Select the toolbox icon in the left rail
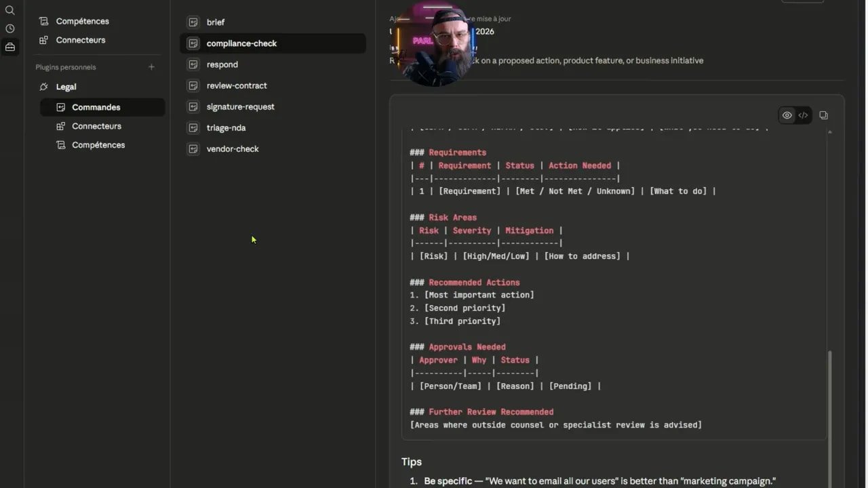Viewport: 868px width, 488px height. (x=9, y=46)
